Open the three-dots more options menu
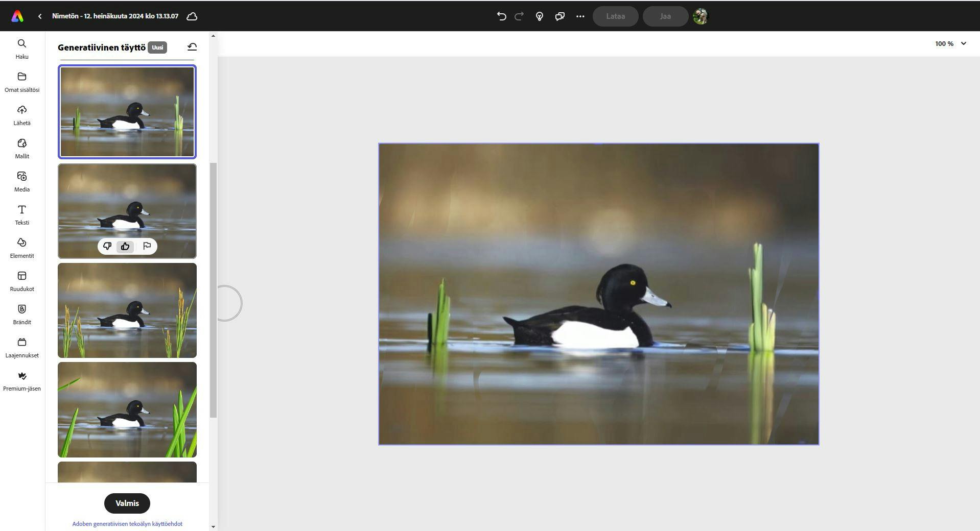 click(x=580, y=16)
